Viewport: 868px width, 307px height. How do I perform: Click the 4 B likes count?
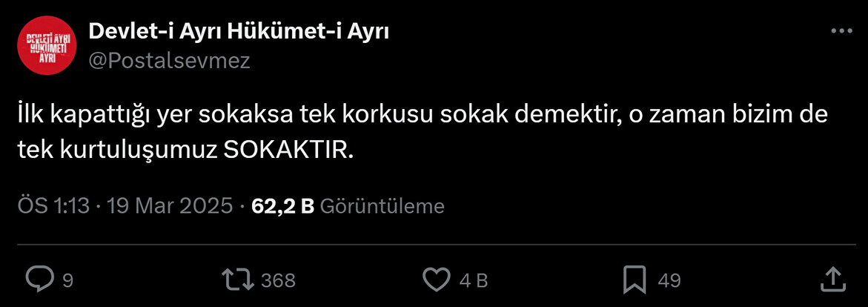474,280
